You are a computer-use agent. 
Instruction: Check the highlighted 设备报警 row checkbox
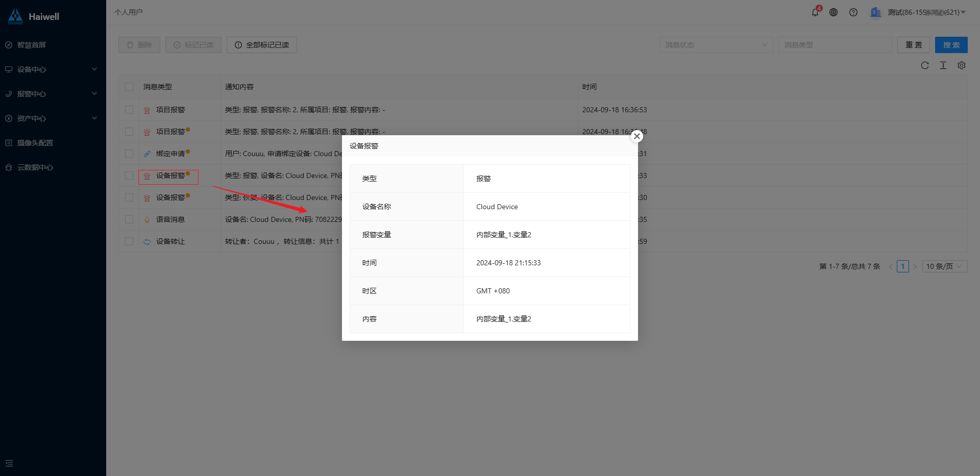click(129, 176)
